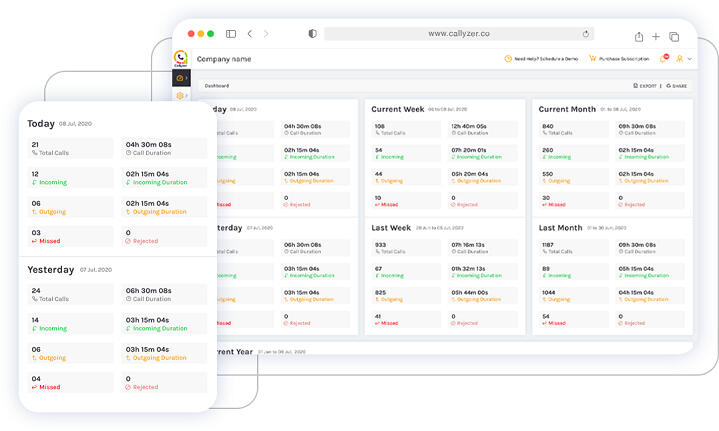Reload the page with refresh icon
Viewport: 719px width, 431px height.
(586, 34)
